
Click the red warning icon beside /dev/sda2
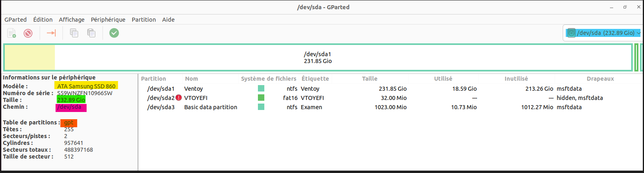179,98
